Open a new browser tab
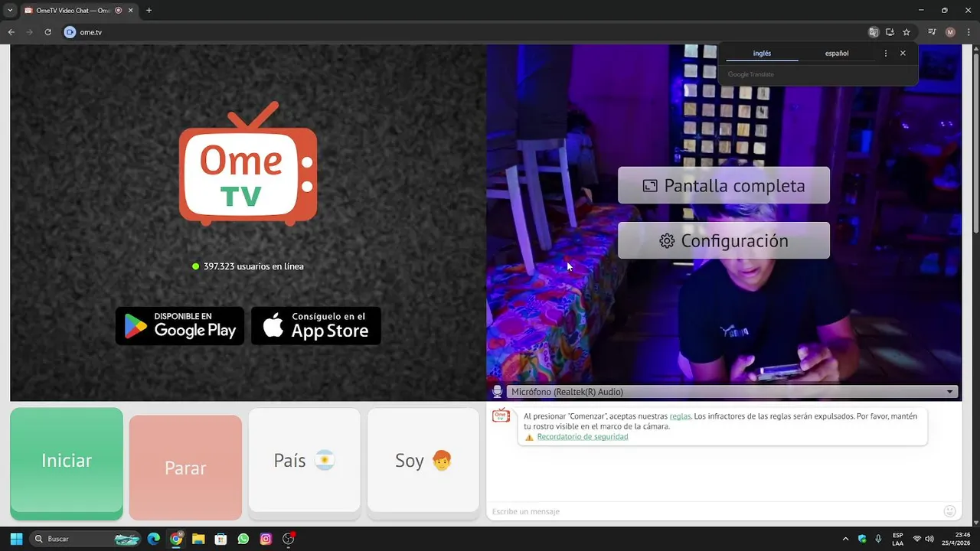 point(149,11)
